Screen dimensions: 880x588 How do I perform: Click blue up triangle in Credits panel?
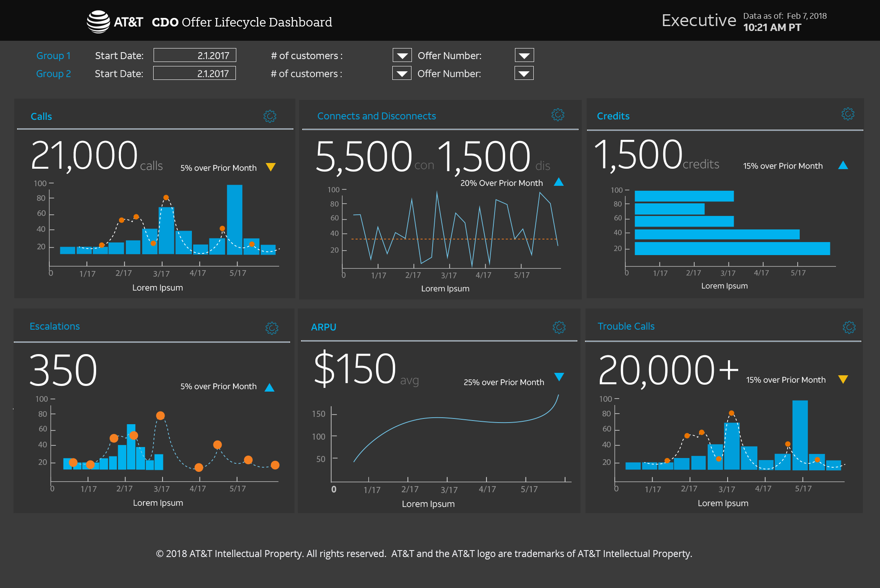pyautogui.click(x=843, y=165)
